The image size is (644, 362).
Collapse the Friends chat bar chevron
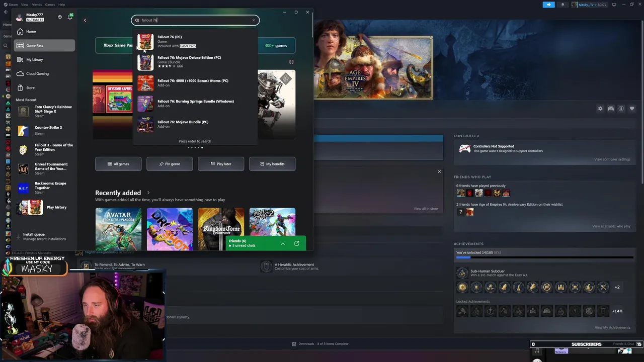click(x=283, y=243)
